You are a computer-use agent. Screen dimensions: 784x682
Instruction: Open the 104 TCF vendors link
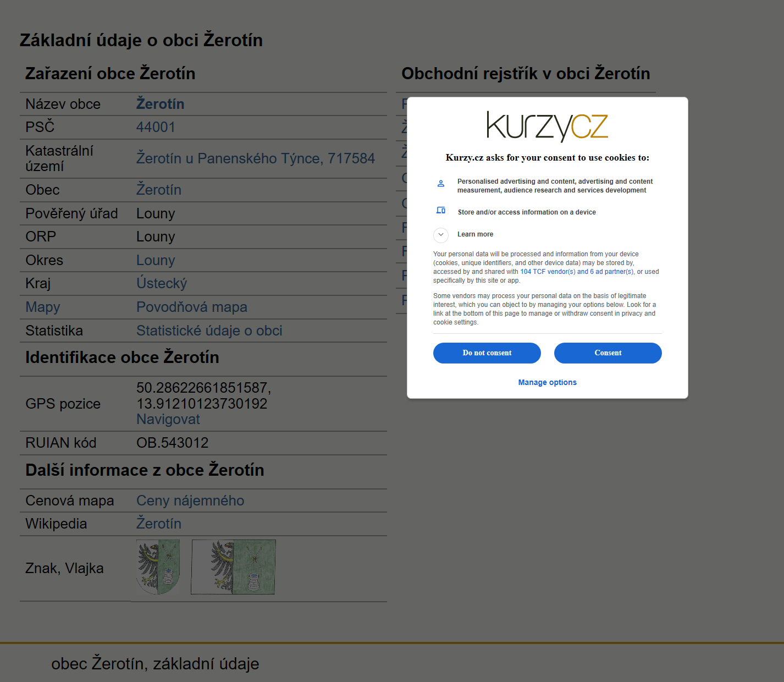(x=547, y=272)
